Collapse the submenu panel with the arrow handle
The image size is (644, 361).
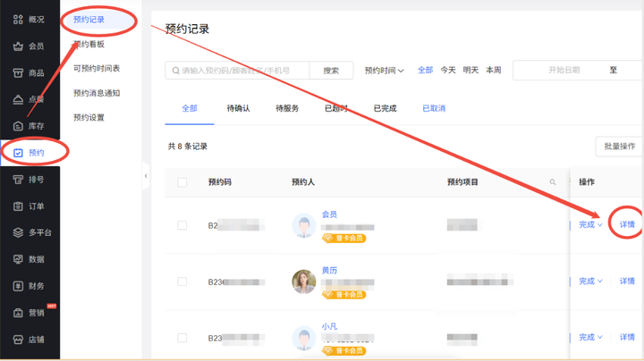(146, 176)
